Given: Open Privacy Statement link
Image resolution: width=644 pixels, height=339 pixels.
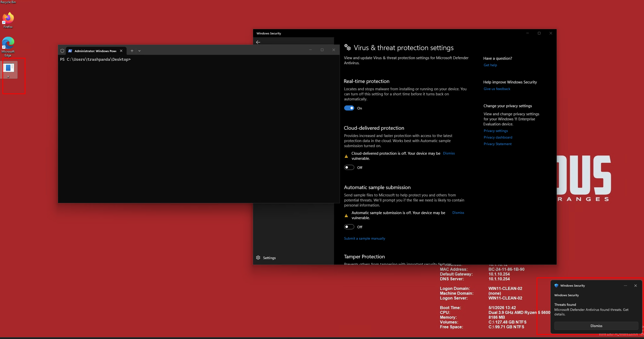Looking at the screenshot, I should click(x=497, y=144).
